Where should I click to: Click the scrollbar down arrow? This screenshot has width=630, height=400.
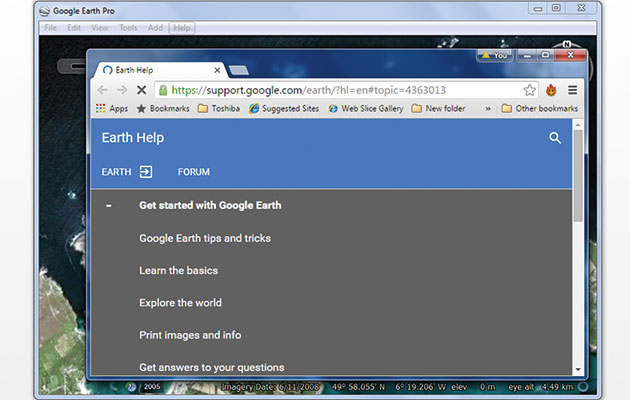pos(578,369)
